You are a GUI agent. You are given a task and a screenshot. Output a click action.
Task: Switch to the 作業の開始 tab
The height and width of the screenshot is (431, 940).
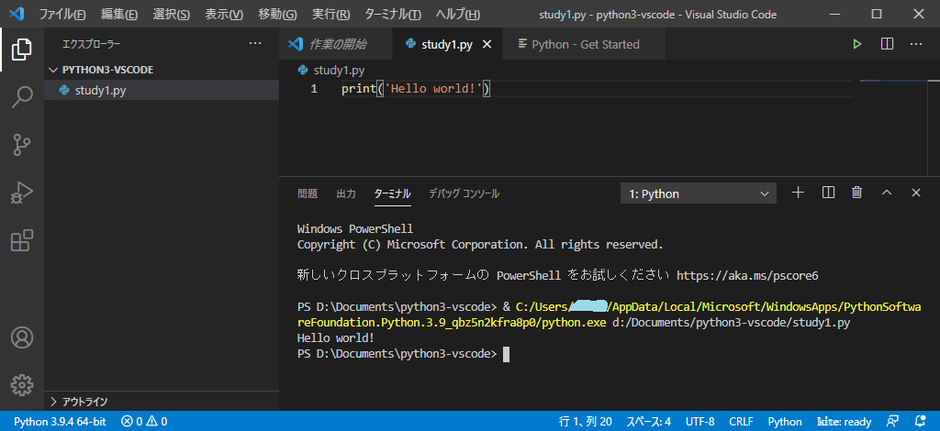point(336,44)
